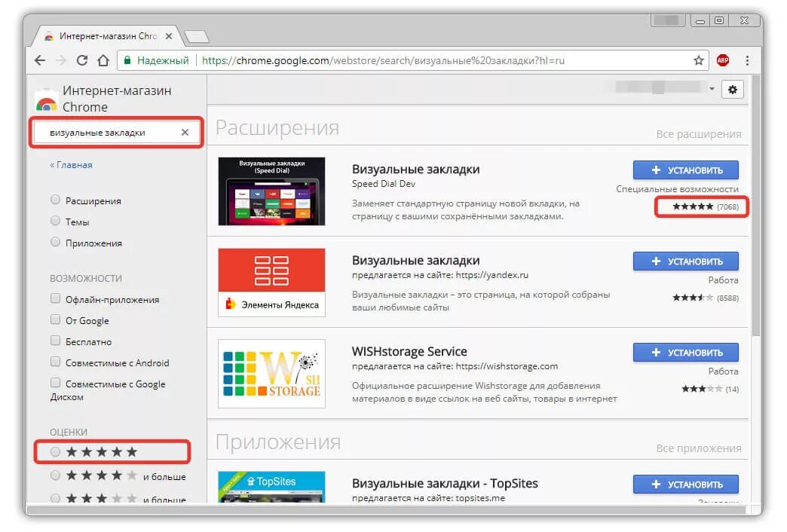Clear the search field with X
787x532 pixels.
point(185,133)
